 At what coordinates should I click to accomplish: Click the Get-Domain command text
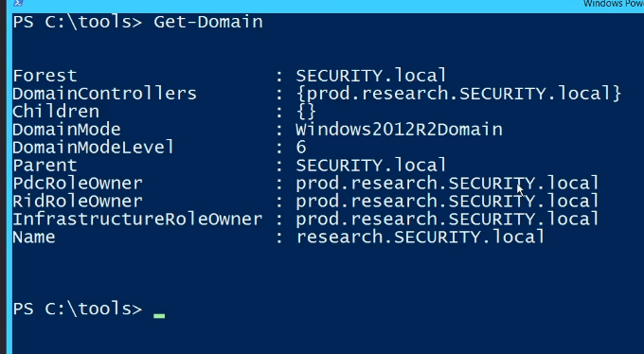tap(208, 22)
